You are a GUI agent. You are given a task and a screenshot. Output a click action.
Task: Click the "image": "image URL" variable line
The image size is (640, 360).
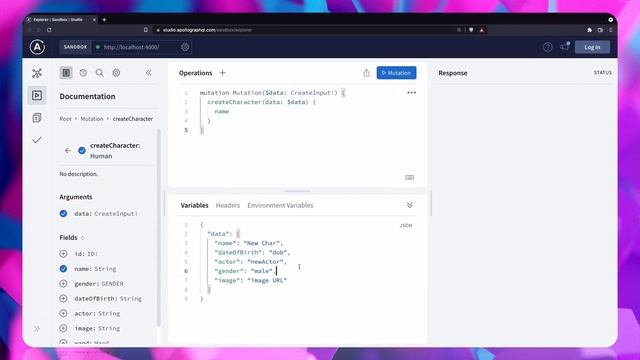pos(251,280)
